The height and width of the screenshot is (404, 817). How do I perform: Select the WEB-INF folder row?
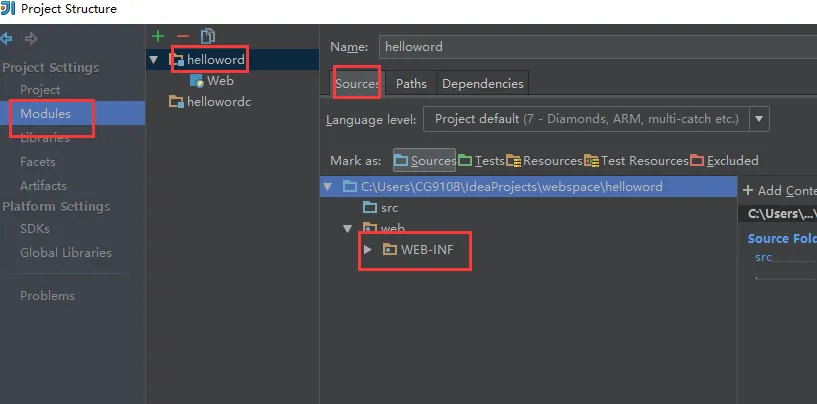(427, 249)
